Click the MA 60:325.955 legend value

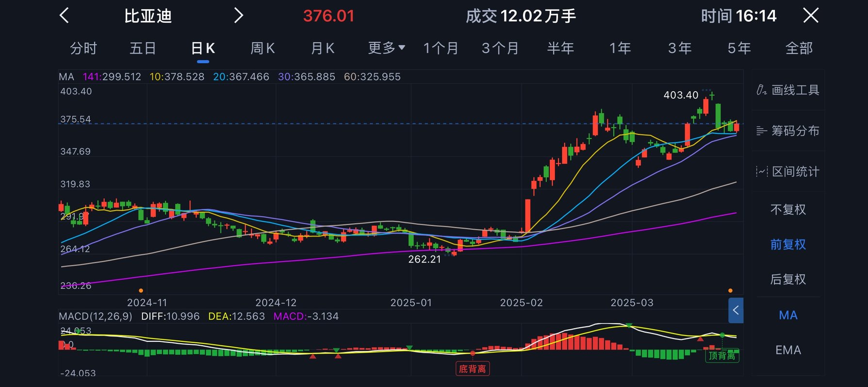coord(372,77)
